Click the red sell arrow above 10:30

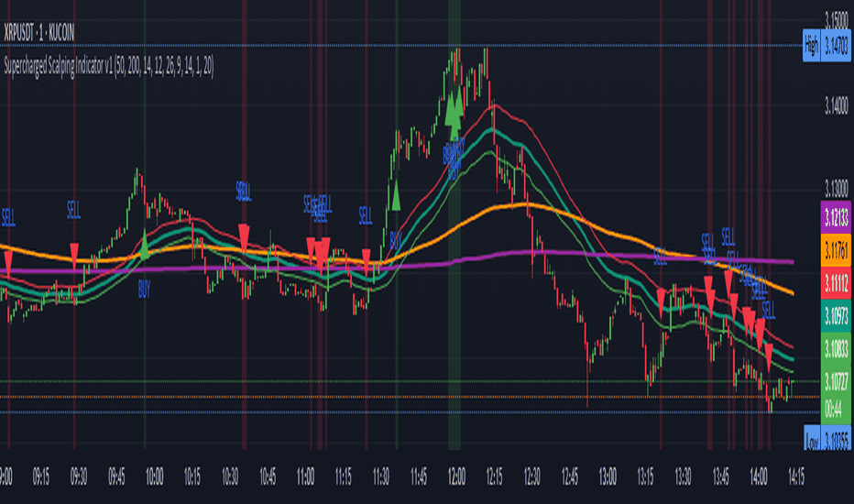coord(244,238)
